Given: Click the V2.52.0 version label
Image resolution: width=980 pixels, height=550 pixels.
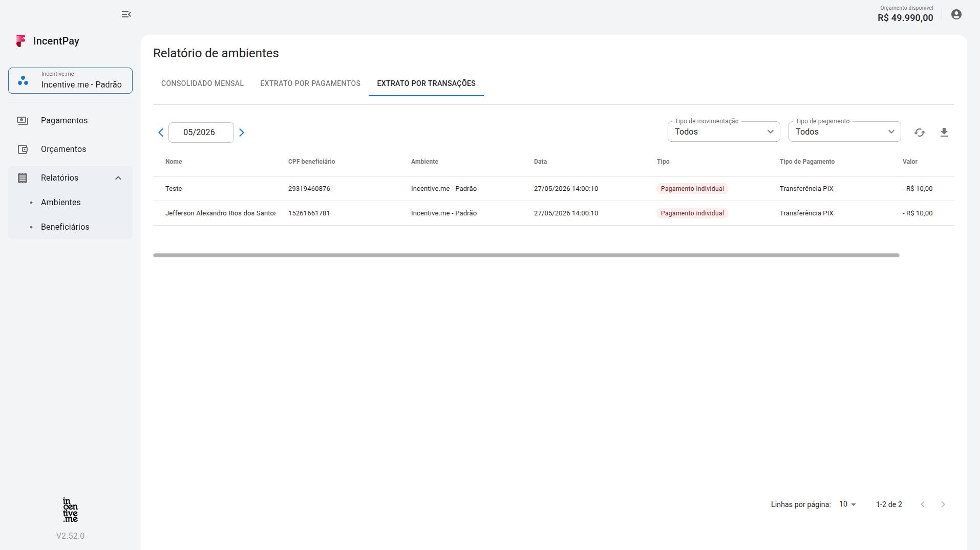Looking at the screenshot, I should click(70, 536).
